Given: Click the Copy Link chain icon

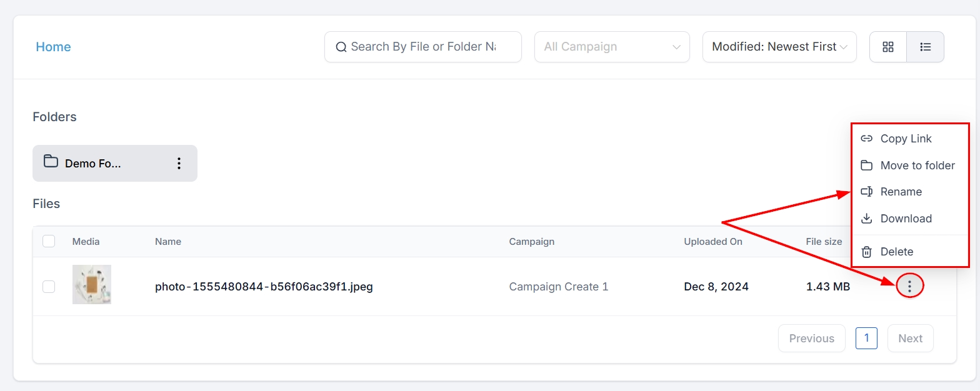Looking at the screenshot, I should point(866,139).
